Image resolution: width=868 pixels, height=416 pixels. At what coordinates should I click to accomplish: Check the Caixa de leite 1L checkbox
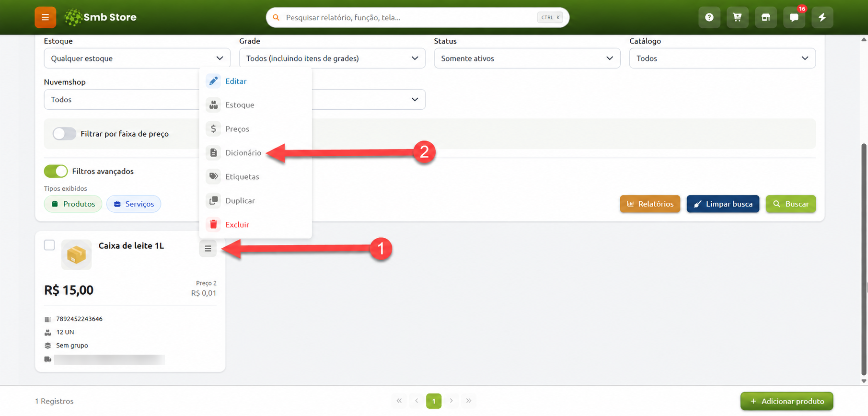pyautogui.click(x=49, y=245)
